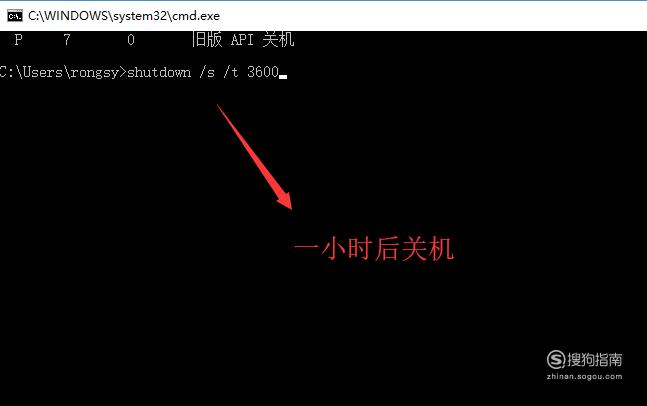The width and height of the screenshot is (647, 406).
Task: Open the zhinan.sogou.com watermark link
Action: (x=584, y=376)
